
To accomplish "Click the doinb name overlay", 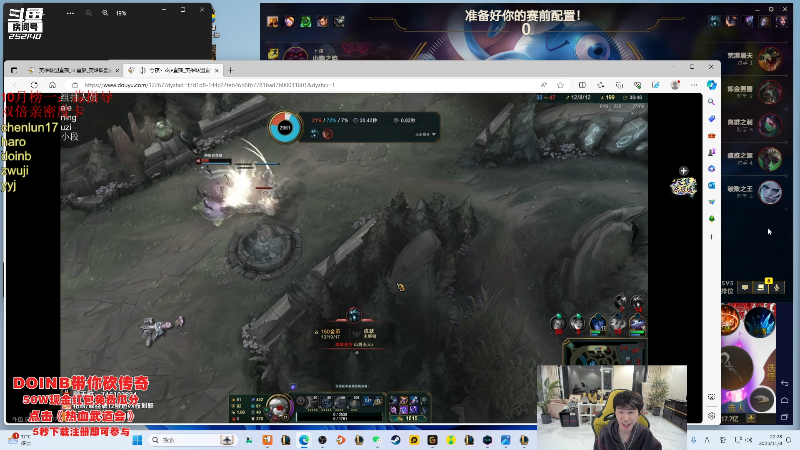I will tap(16, 156).
